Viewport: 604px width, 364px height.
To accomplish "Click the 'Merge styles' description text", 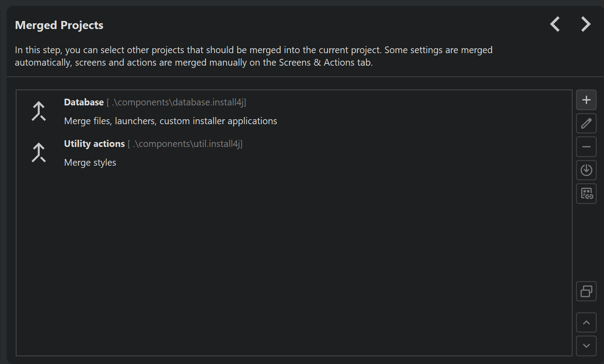I will click(x=90, y=163).
